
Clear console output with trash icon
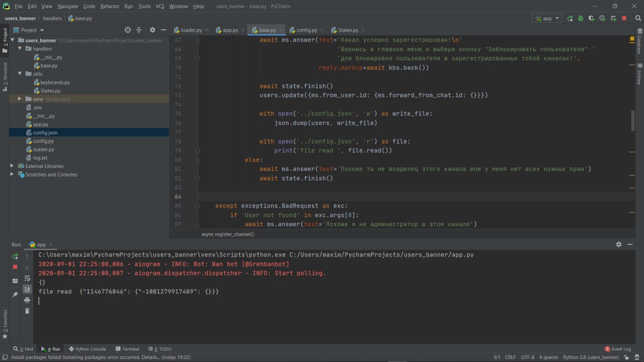(x=27, y=311)
